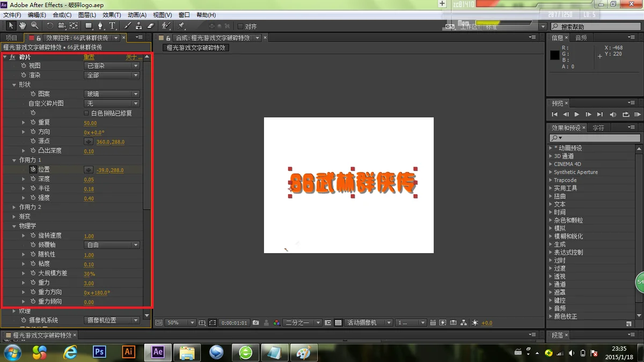The image size is (644, 362).
Task: Expand the 作用力 2 group
Action: pyautogui.click(x=14, y=207)
